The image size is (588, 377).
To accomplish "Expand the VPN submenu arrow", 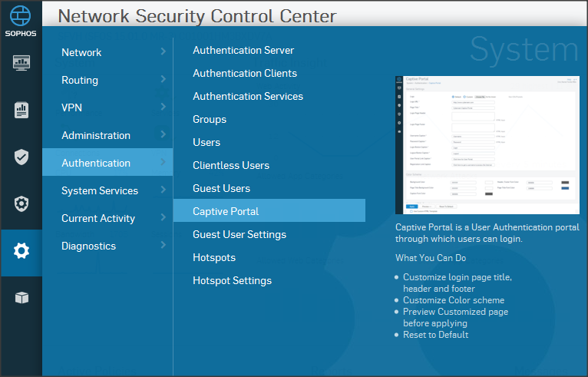I will click(x=163, y=107).
